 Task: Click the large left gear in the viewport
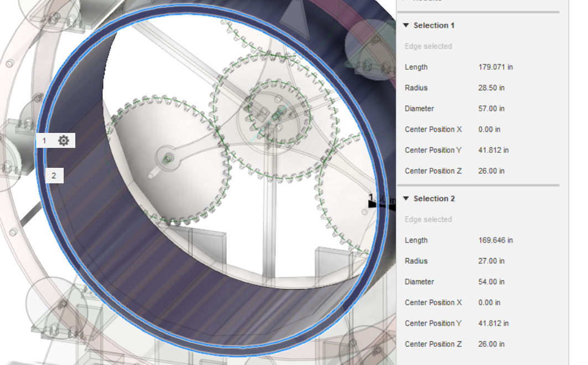pos(169,160)
